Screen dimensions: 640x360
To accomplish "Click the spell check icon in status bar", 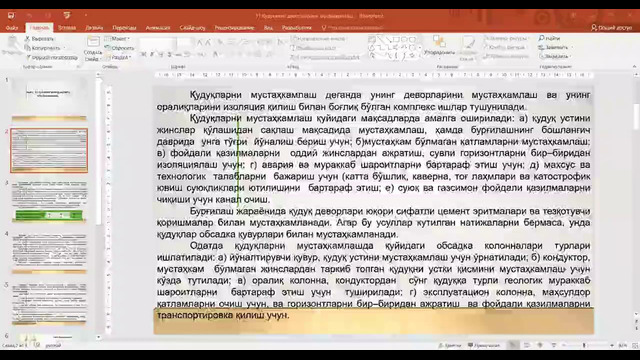I will pyautogui.click(x=37, y=345).
